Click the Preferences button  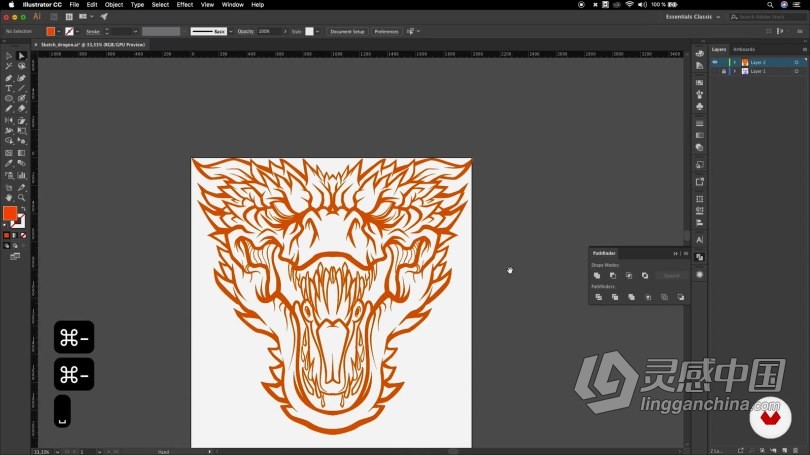point(386,32)
